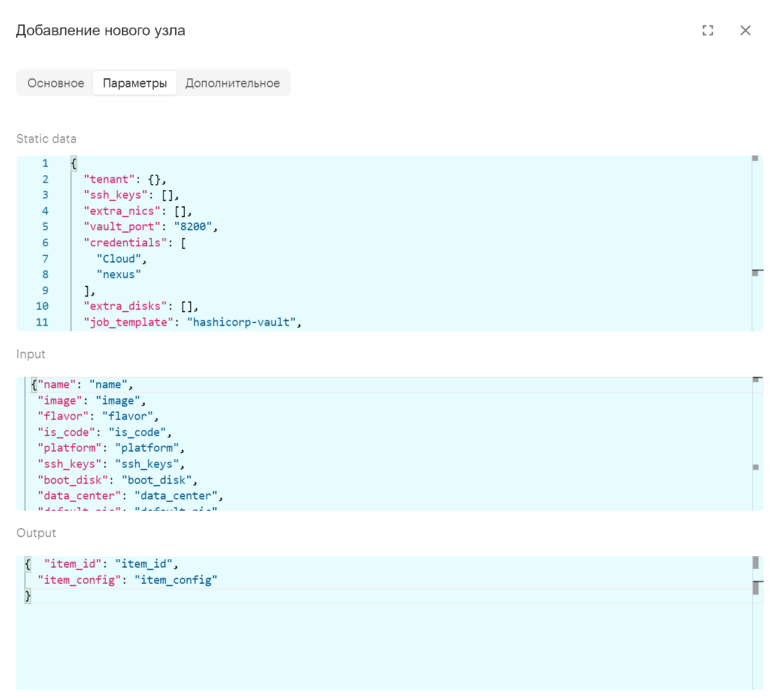Click the "nexus" credentials entry
The width and height of the screenshot is (784, 698).
click(119, 275)
